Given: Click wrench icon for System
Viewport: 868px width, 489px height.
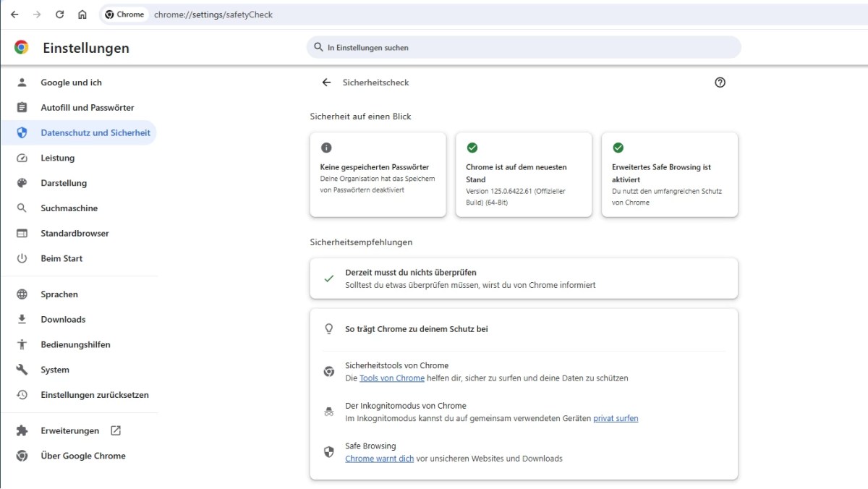Looking at the screenshot, I should (x=22, y=370).
